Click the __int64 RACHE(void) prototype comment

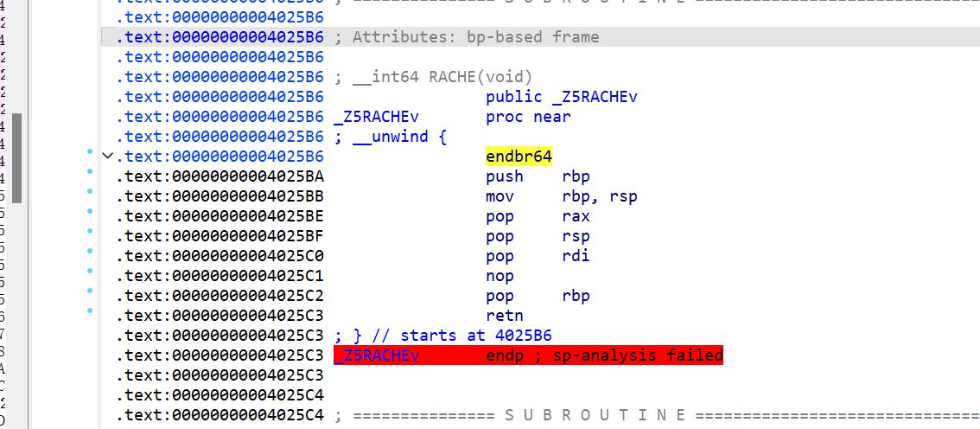click(x=442, y=77)
